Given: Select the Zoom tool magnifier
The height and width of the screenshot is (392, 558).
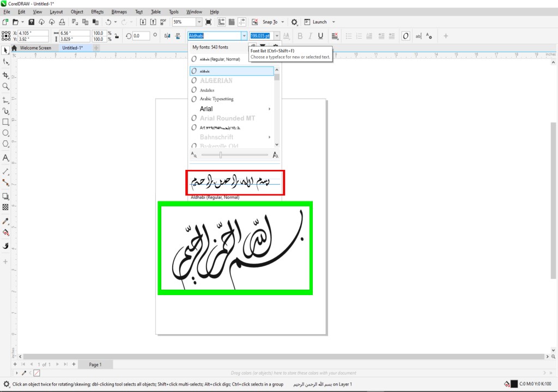Looking at the screenshot, I should click(x=5, y=87).
